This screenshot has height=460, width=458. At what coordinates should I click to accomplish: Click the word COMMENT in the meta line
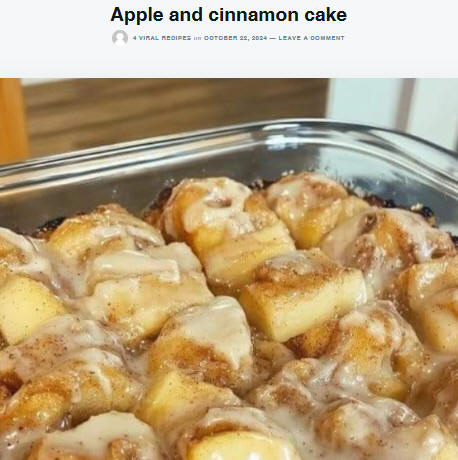pyautogui.click(x=327, y=38)
